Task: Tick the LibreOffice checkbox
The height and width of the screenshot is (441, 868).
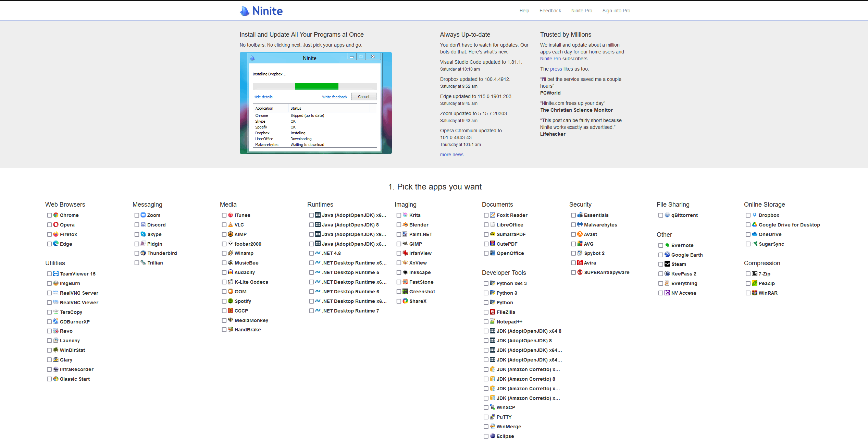Action: [486, 225]
